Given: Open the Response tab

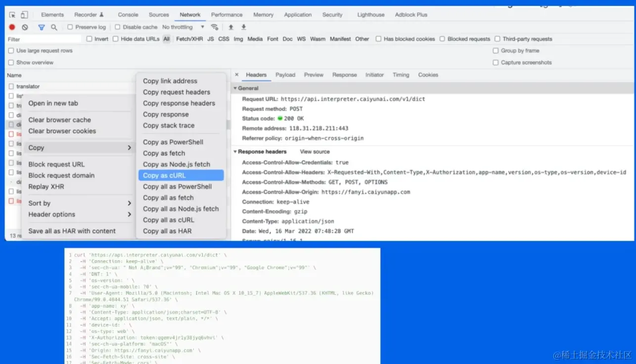Looking at the screenshot, I should (x=345, y=75).
